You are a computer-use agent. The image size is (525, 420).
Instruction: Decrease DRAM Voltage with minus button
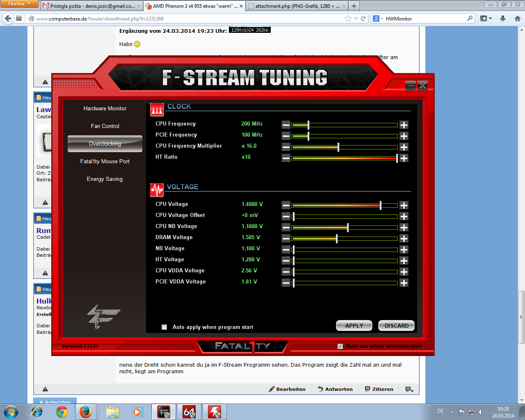tap(286, 239)
